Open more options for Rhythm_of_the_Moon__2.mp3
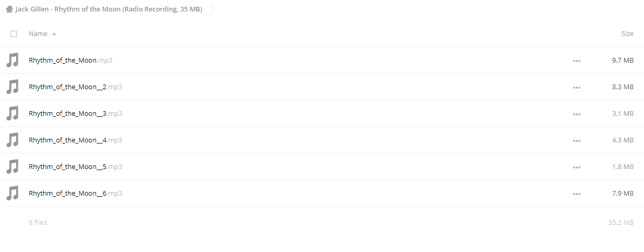 pos(576,87)
